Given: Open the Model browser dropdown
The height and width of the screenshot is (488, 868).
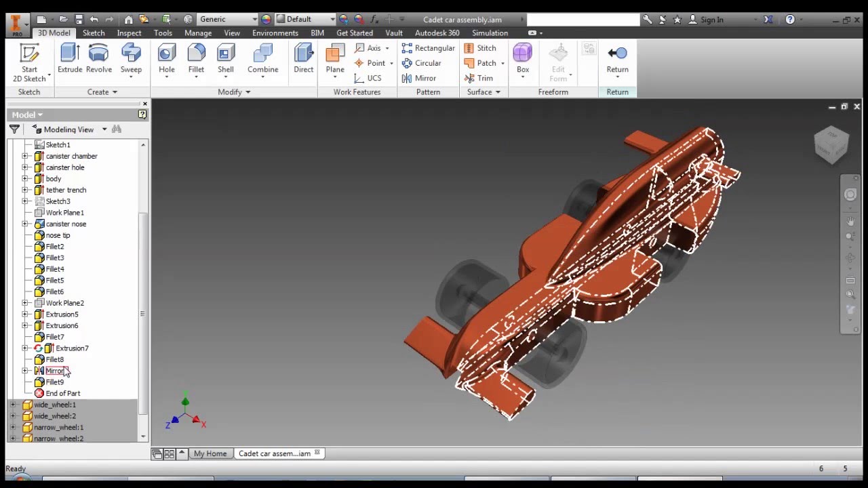Looking at the screenshot, I should coord(27,115).
